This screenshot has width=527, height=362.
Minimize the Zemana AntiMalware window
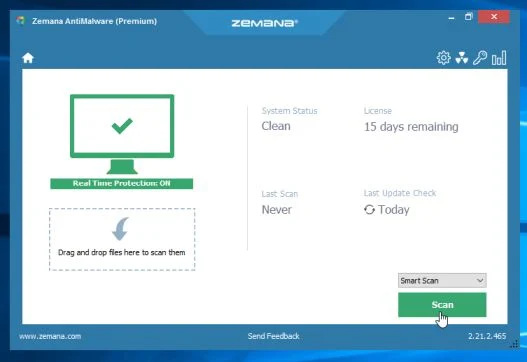point(451,17)
